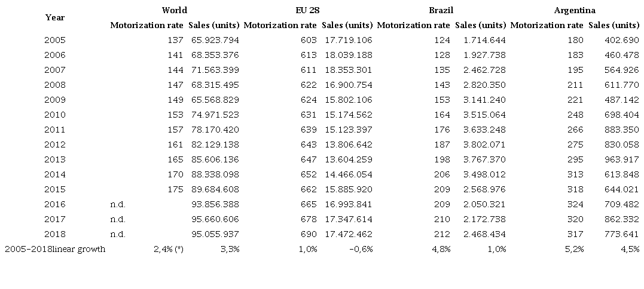Click Brazil sales value 3.802.071
Screen dimensions: 644x289
pyautogui.click(x=480, y=144)
